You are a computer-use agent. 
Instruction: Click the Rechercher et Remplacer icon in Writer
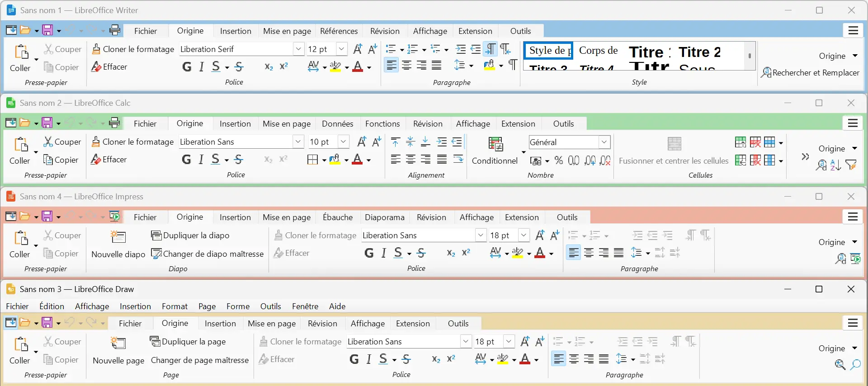[766, 72]
